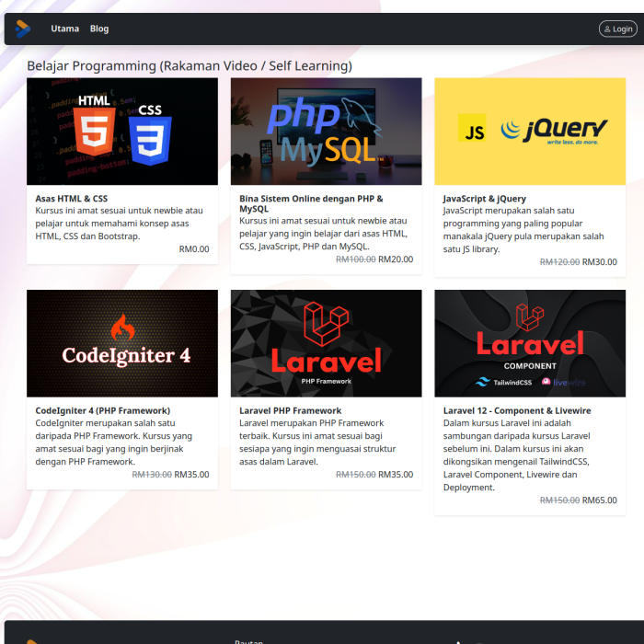644x644 pixels.
Task: Select the 'Asas HTML & CSS' title
Action: click(72, 199)
